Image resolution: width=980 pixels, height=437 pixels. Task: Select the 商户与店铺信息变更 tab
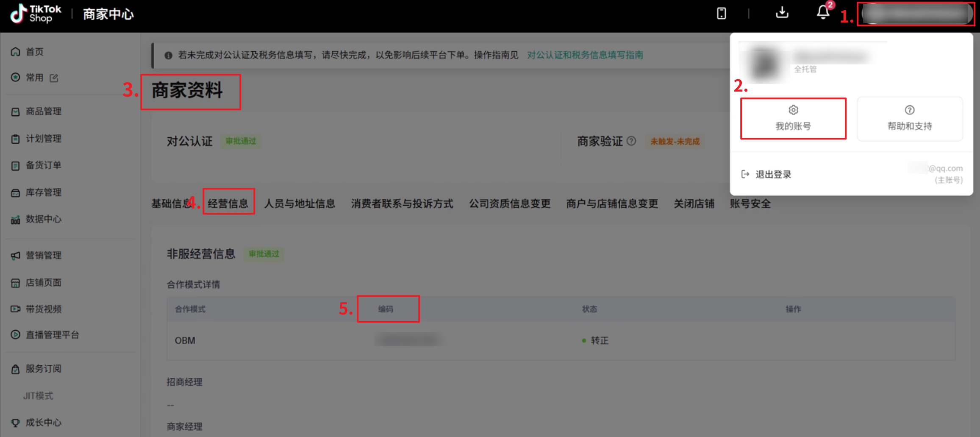612,203
